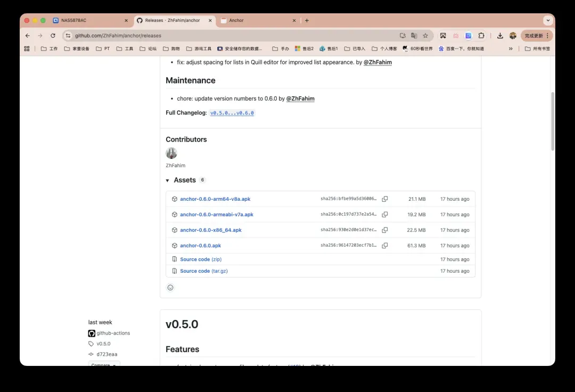The height and width of the screenshot is (392, 575).
Task: Open the v0.5.0...v0.6.0 changelog link
Action: click(x=232, y=113)
